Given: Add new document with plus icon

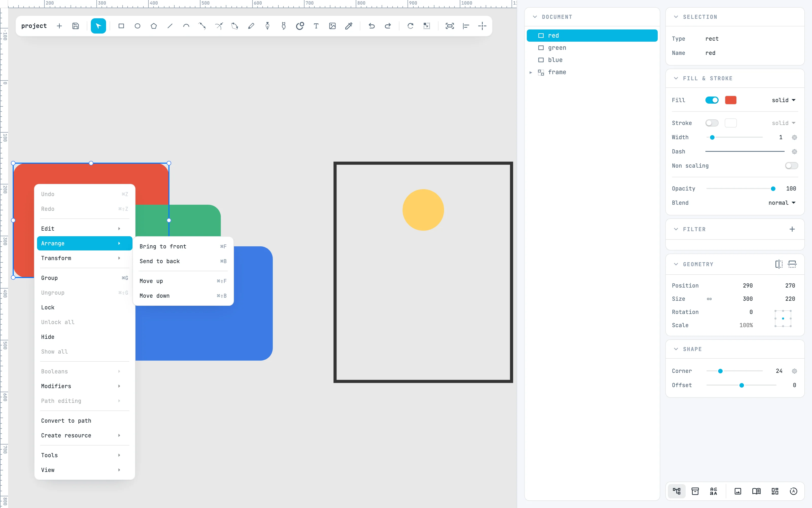Looking at the screenshot, I should [x=59, y=26].
